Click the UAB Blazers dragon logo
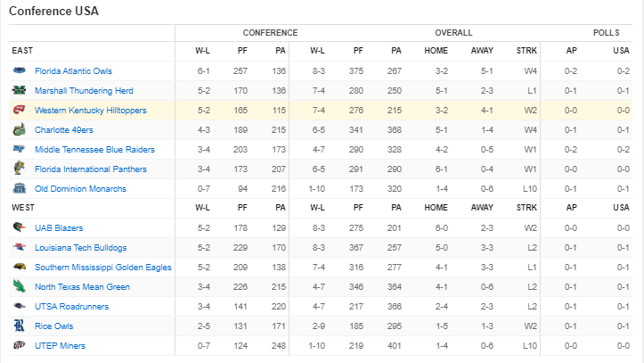 [x=19, y=227]
